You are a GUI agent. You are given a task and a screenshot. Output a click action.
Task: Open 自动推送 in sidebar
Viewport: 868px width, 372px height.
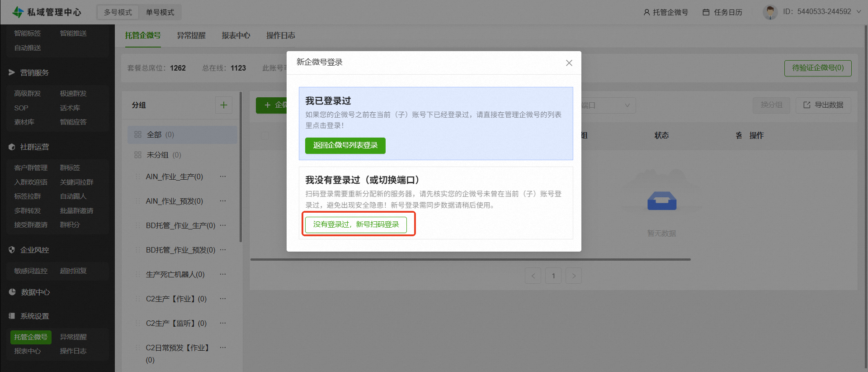point(28,48)
